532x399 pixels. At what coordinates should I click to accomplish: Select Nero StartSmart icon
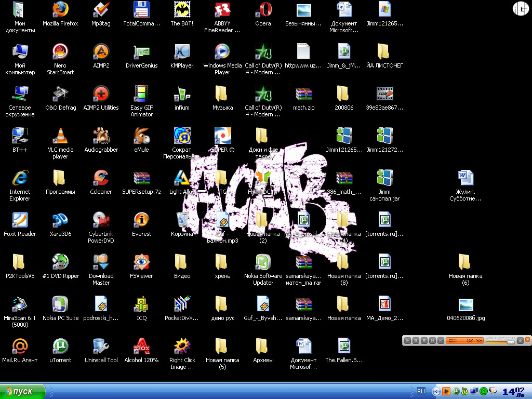(x=60, y=59)
